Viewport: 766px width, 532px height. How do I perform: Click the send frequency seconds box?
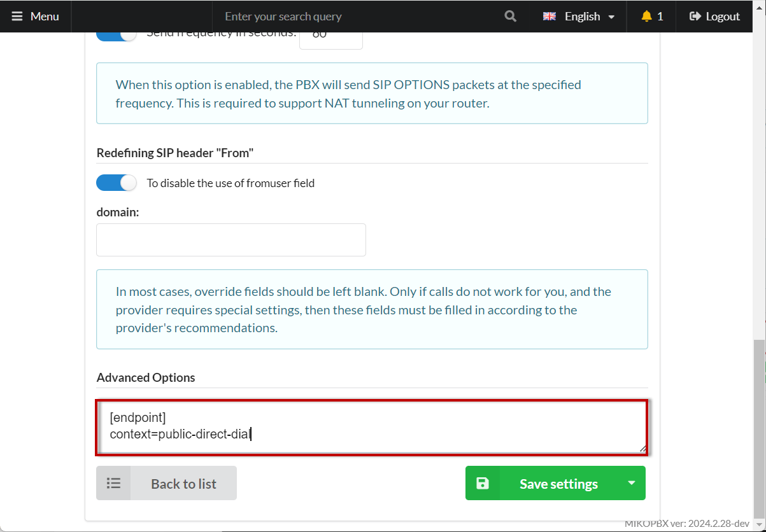pyautogui.click(x=330, y=38)
